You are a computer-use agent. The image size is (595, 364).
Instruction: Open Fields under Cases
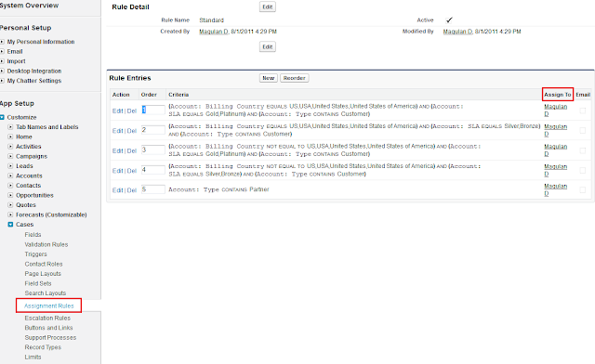point(33,235)
